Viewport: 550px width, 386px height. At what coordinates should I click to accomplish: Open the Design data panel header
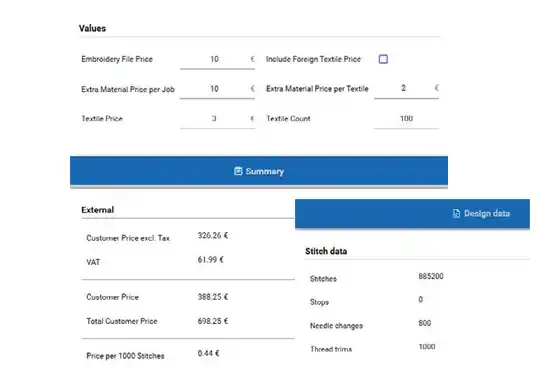pos(412,213)
